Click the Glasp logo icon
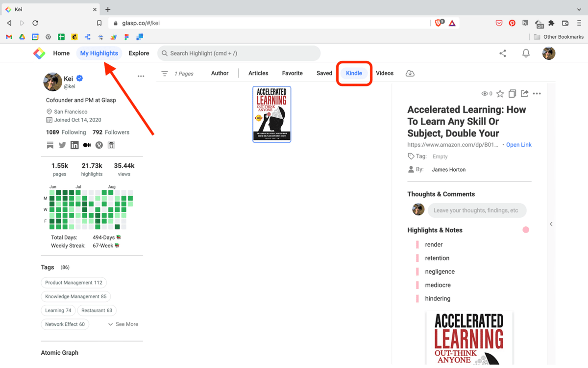The image size is (588, 368). [39, 53]
